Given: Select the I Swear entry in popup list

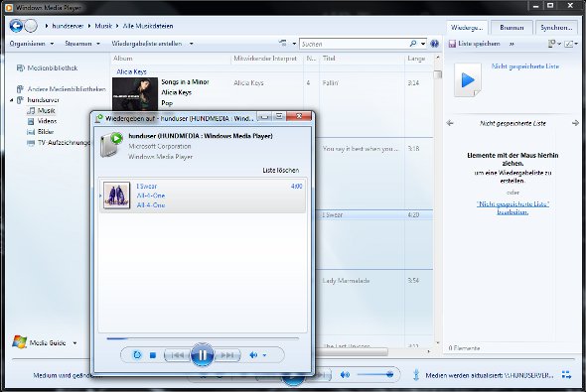Looking at the screenshot, I should coord(203,196).
